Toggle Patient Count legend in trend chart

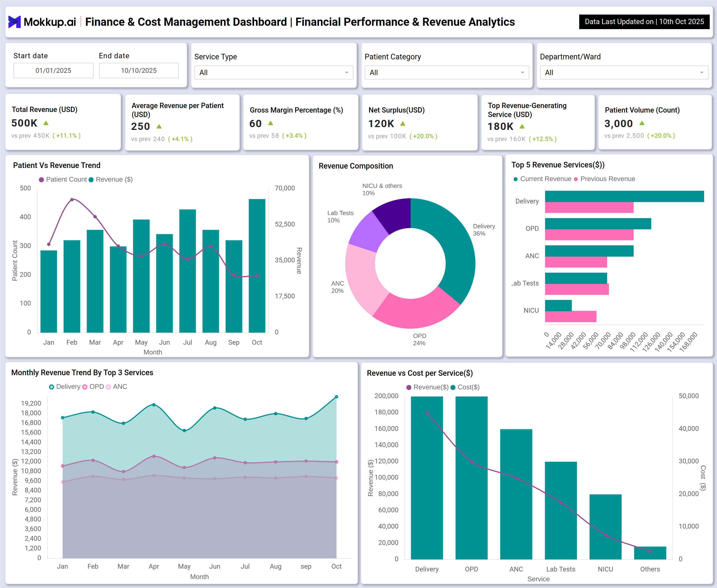pos(63,179)
